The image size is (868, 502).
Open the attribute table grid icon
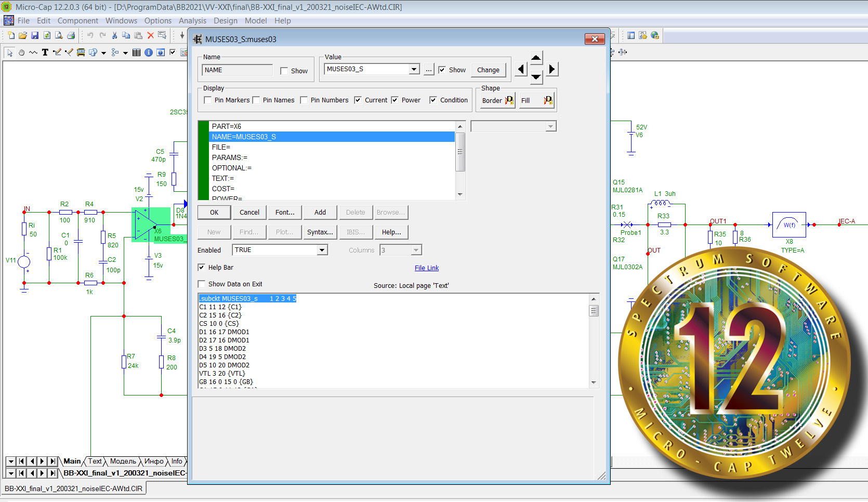137,52
